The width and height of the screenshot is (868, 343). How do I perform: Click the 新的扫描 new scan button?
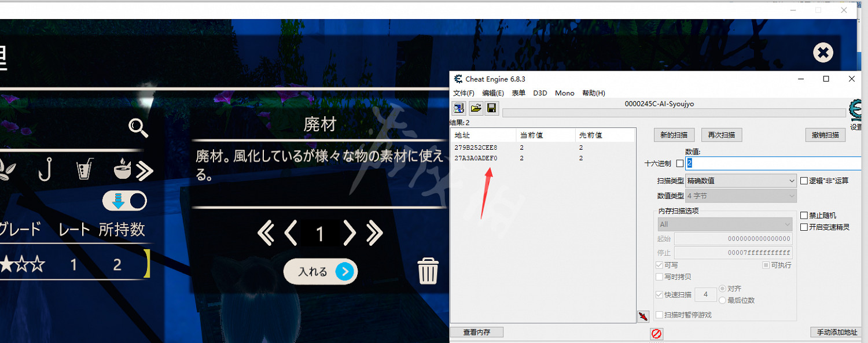[674, 135]
